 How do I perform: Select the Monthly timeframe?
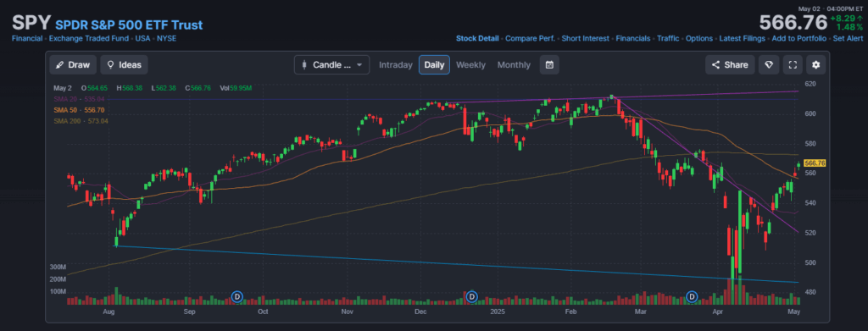click(x=514, y=64)
